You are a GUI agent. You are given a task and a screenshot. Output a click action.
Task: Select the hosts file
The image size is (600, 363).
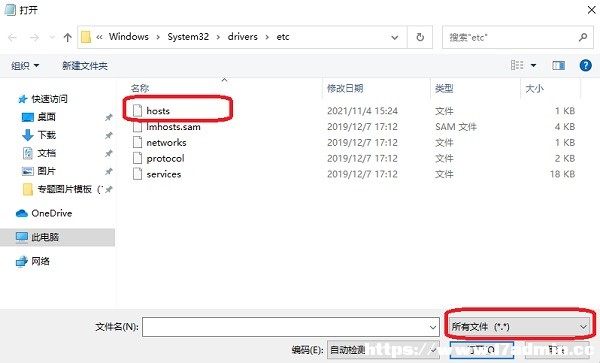click(x=158, y=111)
